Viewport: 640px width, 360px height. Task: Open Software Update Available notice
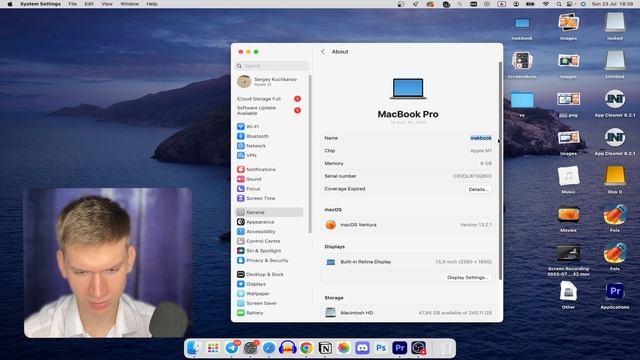(269, 110)
